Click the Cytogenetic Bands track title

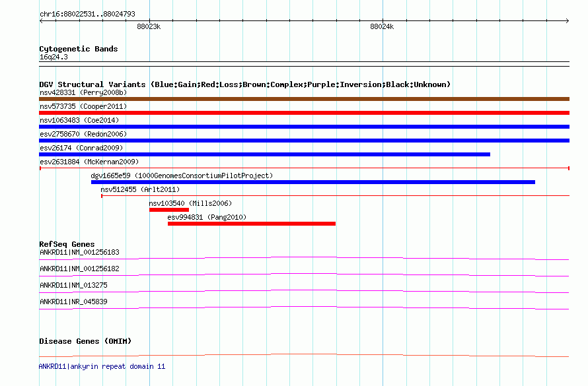point(79,49)
